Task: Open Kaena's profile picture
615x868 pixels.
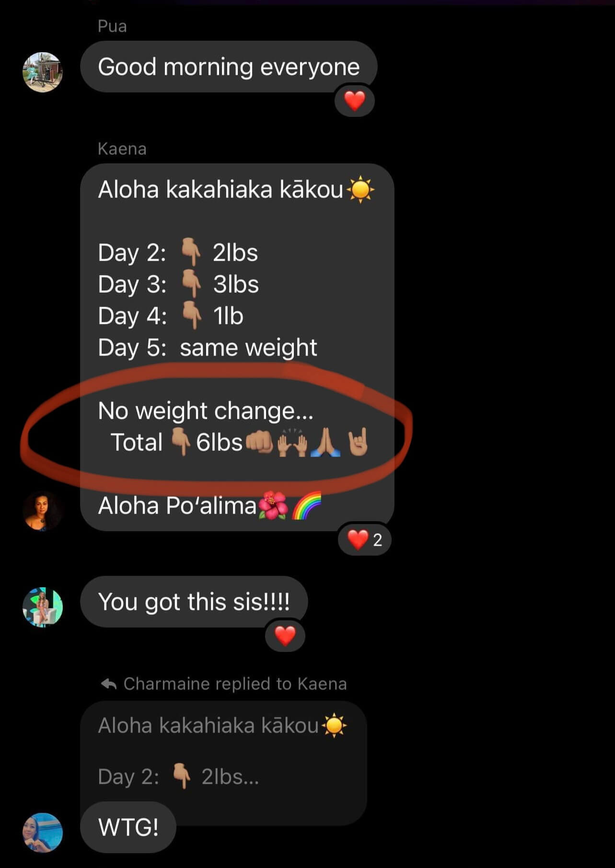Action: coord(43,511)
